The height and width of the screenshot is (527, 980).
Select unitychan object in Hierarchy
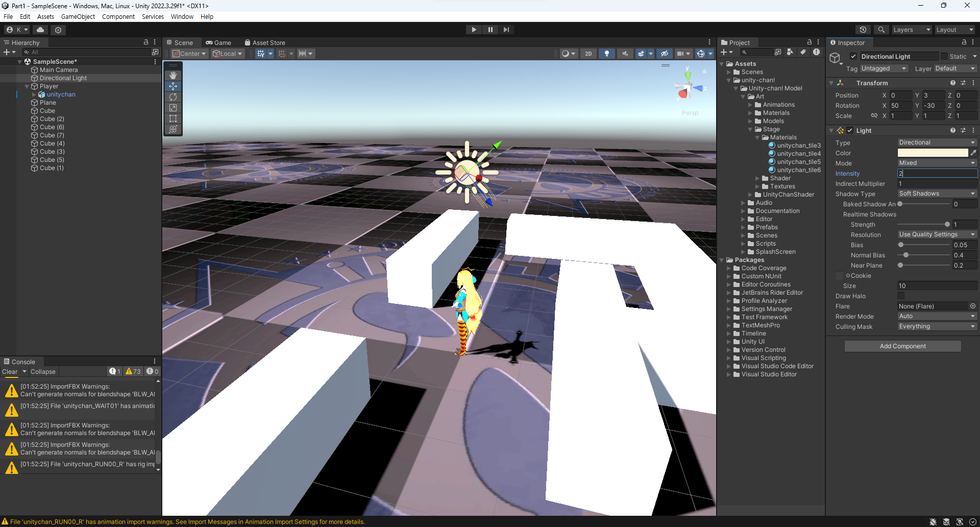click(61, 94)
